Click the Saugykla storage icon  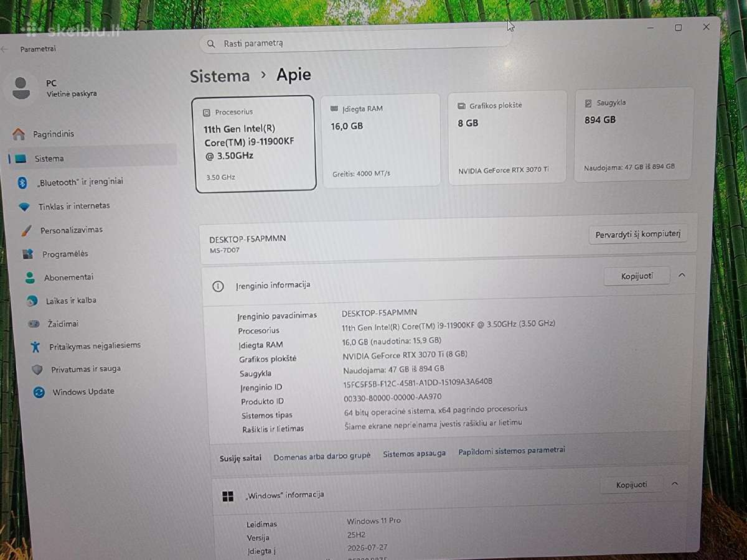tap(588, 103)
